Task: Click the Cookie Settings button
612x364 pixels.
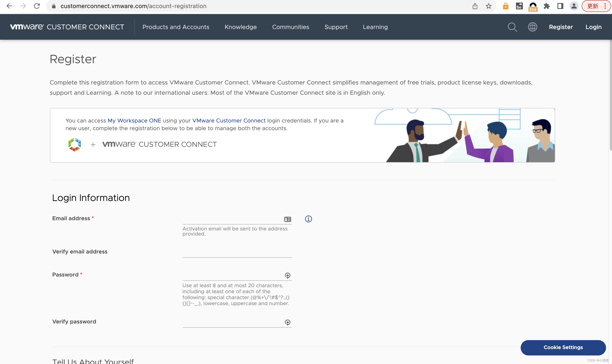Action: [x=563, y=347]
